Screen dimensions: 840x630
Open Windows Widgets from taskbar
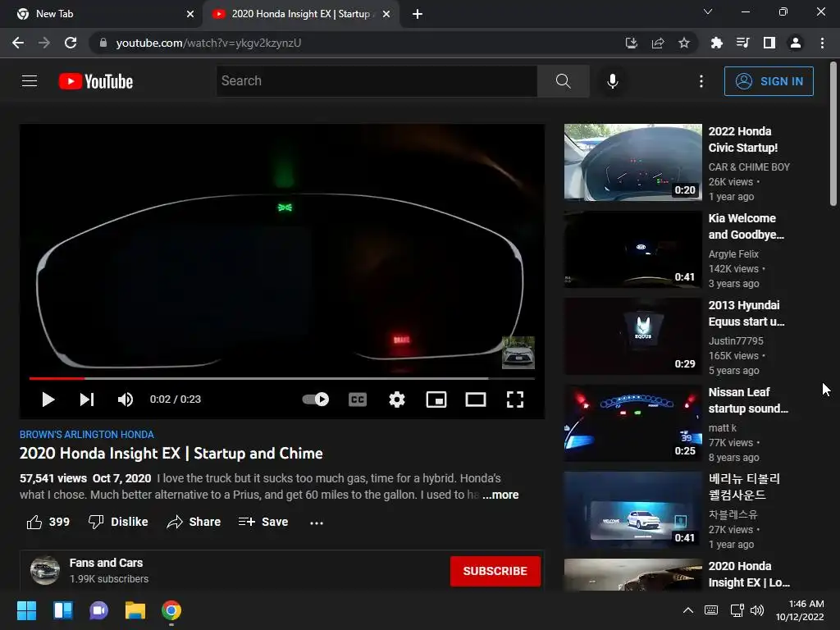(x=62, y=610)
